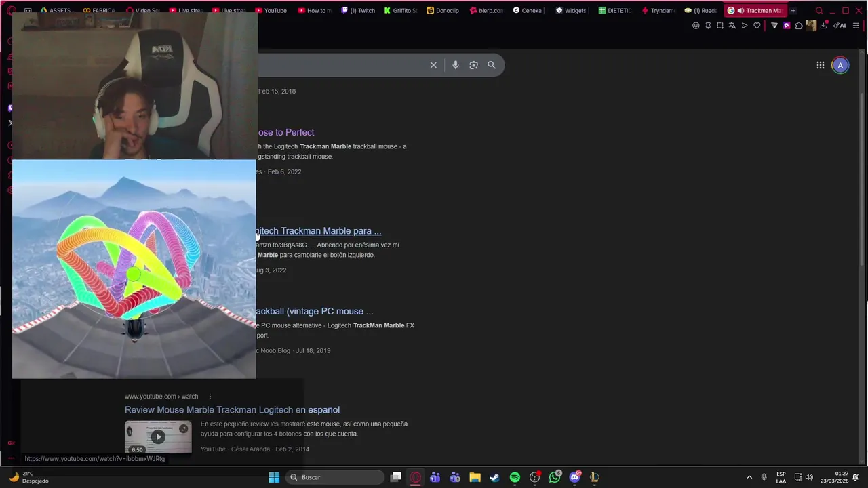
Task: Open Steam from the taskbar
Action: click(495, 477)
